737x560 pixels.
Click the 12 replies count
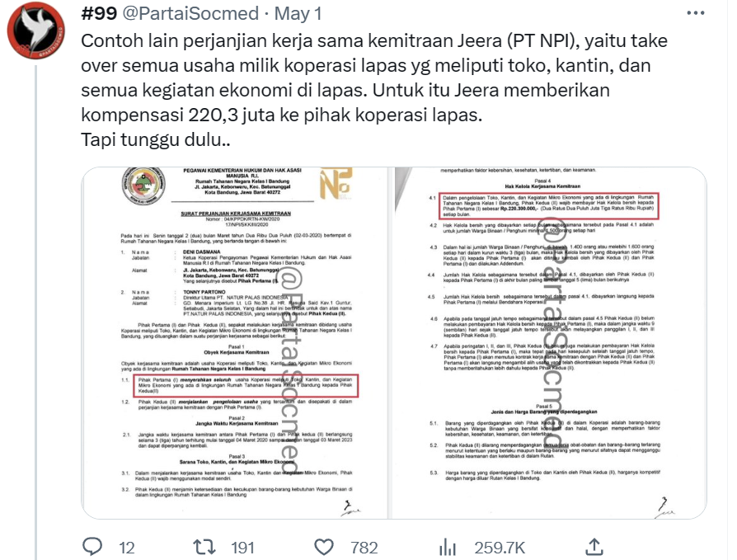click(126, 548)
